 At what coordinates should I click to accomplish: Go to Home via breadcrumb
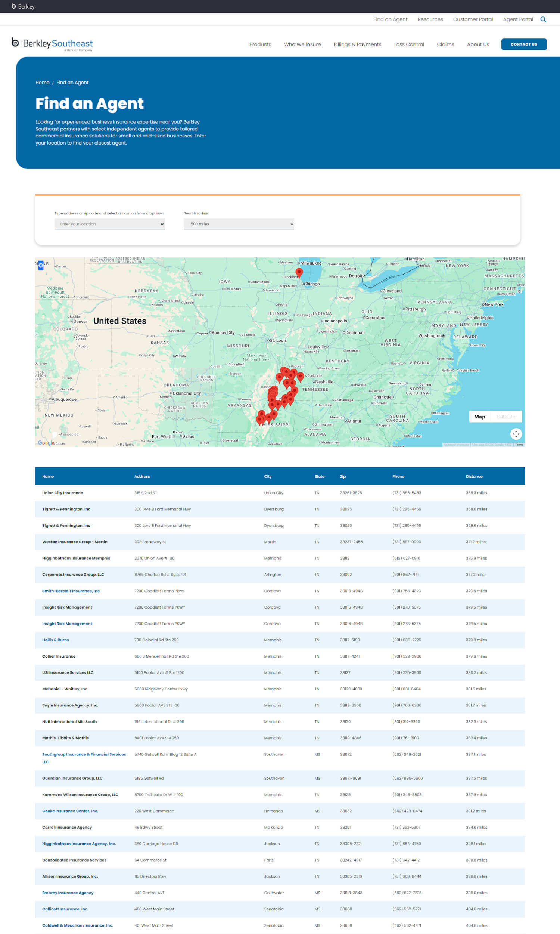click(42, 82)
